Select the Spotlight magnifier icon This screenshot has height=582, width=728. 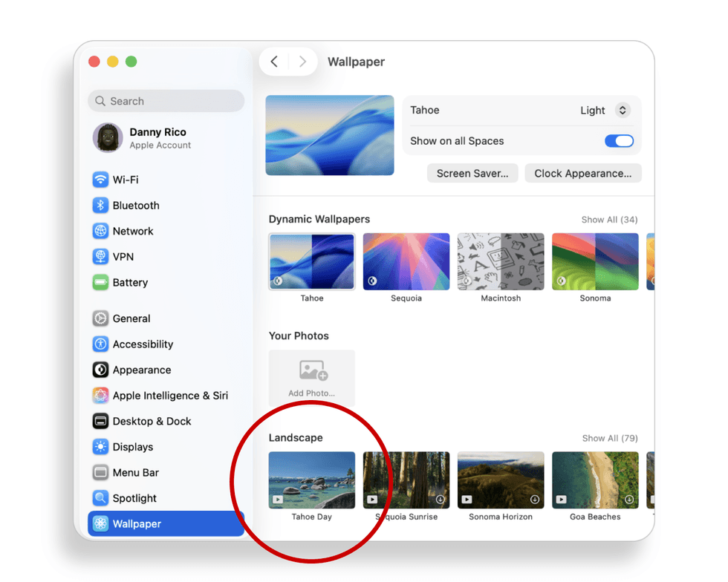coord(100,498)
